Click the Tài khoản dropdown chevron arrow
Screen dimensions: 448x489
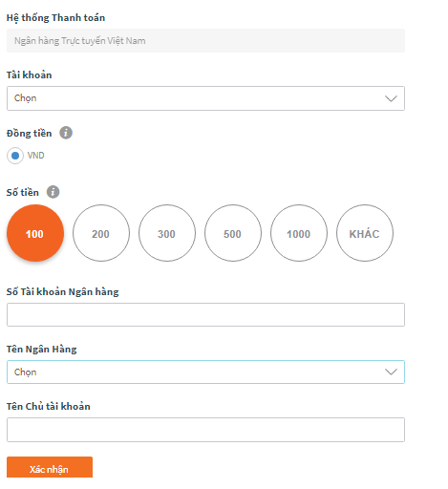tap(391, 98)
